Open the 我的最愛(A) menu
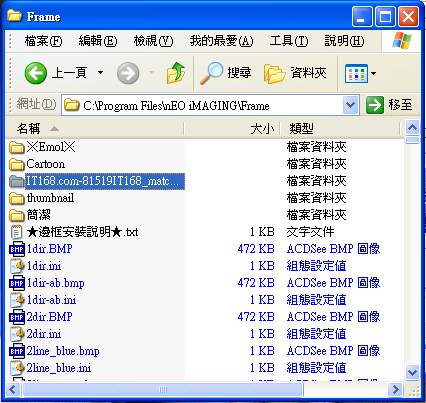Screen dimensions: 426x403 point(222,41)
